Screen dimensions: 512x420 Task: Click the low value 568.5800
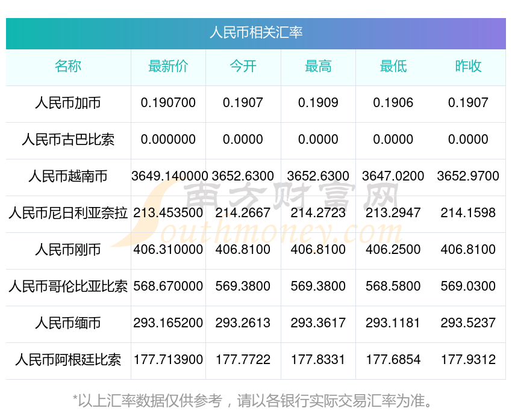[393, 286]
